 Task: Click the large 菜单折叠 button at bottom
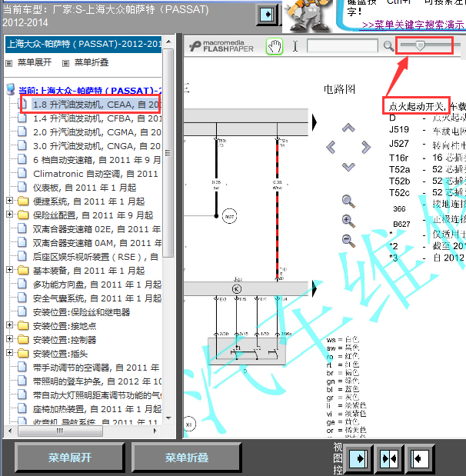(186, 458)
